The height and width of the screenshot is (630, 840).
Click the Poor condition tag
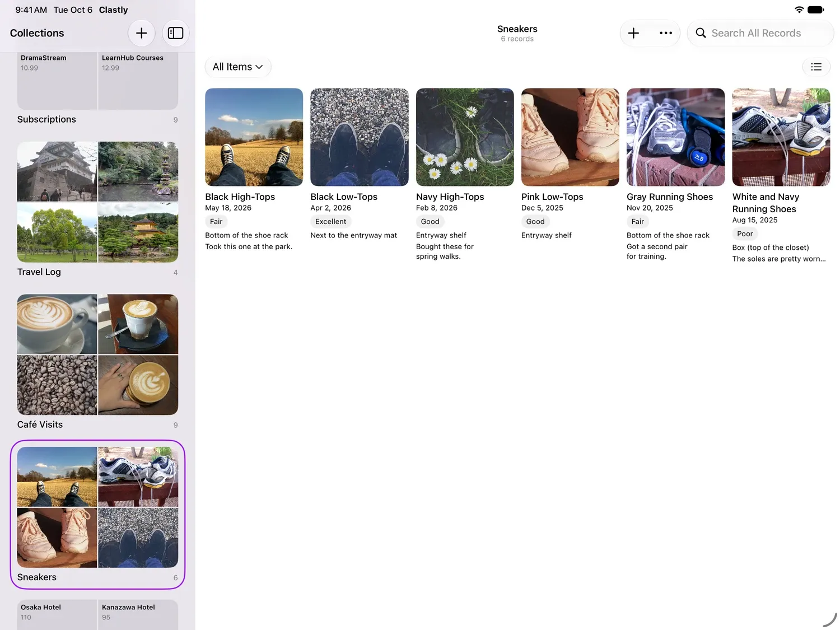tap(745, 234)
